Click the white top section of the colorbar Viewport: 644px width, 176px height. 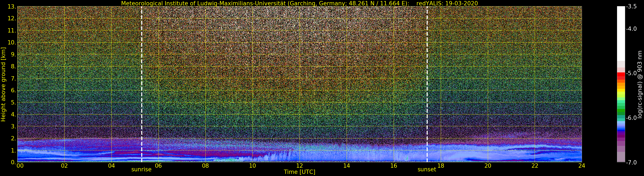[x=621, y=34]
